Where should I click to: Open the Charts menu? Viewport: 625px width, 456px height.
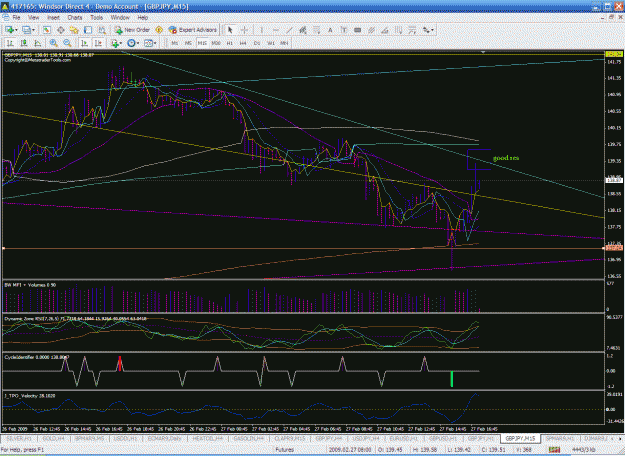75,18
